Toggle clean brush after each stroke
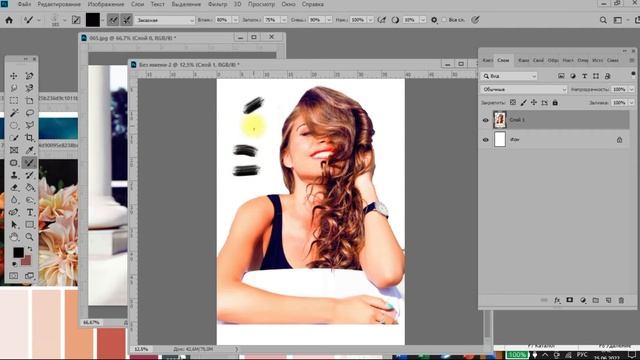The height and width of the screenshot is (360, 640). [127, 20]
